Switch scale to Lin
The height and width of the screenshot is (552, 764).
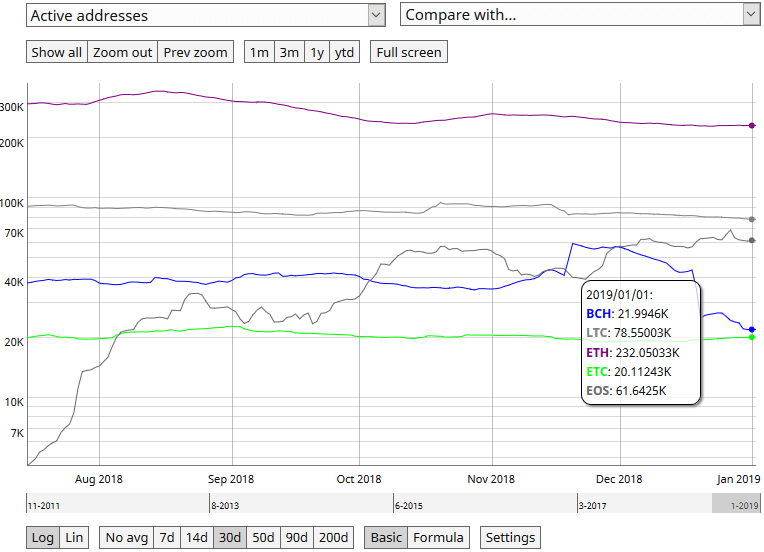(x=74, y=537)
